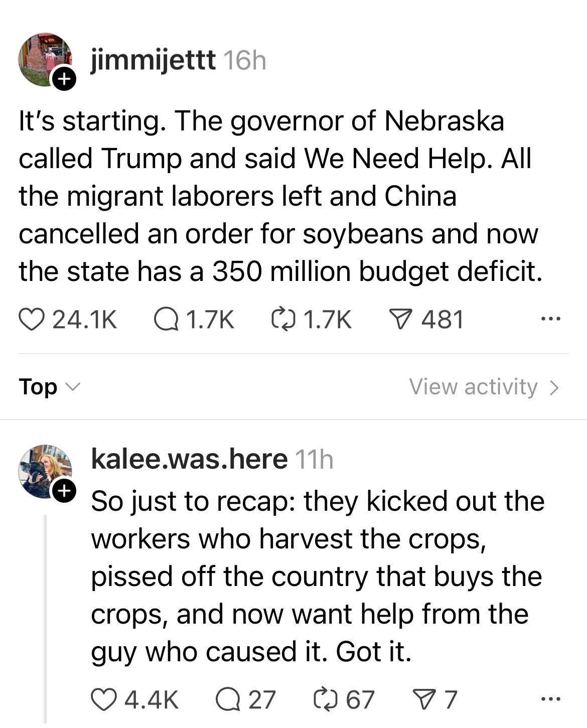Repost jimmijettt's Nebraska post
This screenshot has width=587, height=728.
[283, 320]
